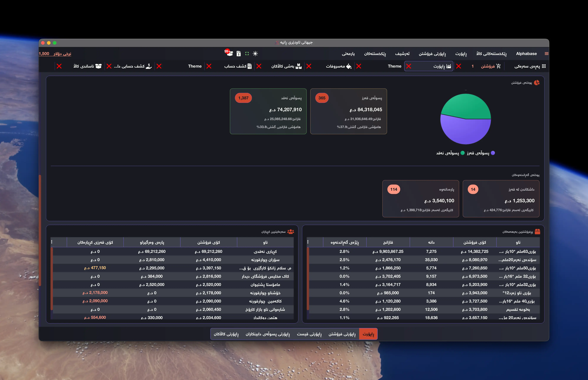Viewport: 588px width, 380px height.
Task: Sort customers table by پارەی وەرگیراو header
Action: 152,242
